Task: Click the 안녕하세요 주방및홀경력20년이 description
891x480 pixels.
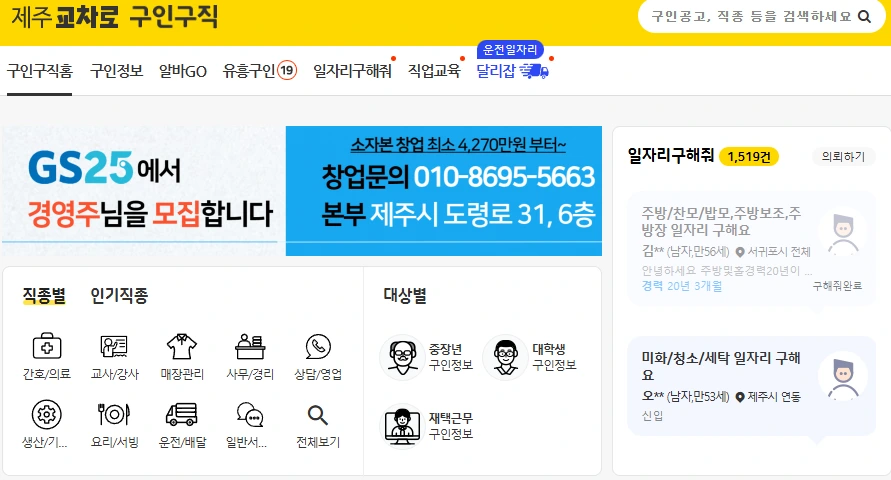Action: tap(727, 270)
